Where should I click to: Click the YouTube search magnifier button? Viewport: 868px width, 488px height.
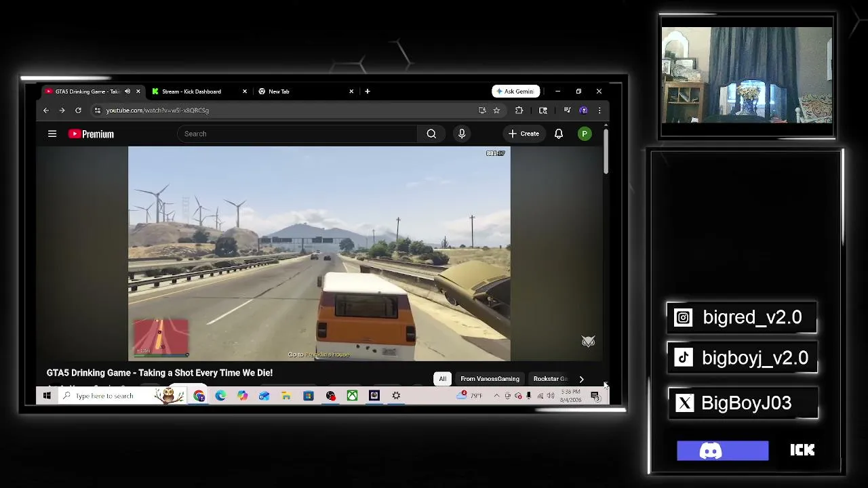tap(431, 134)
